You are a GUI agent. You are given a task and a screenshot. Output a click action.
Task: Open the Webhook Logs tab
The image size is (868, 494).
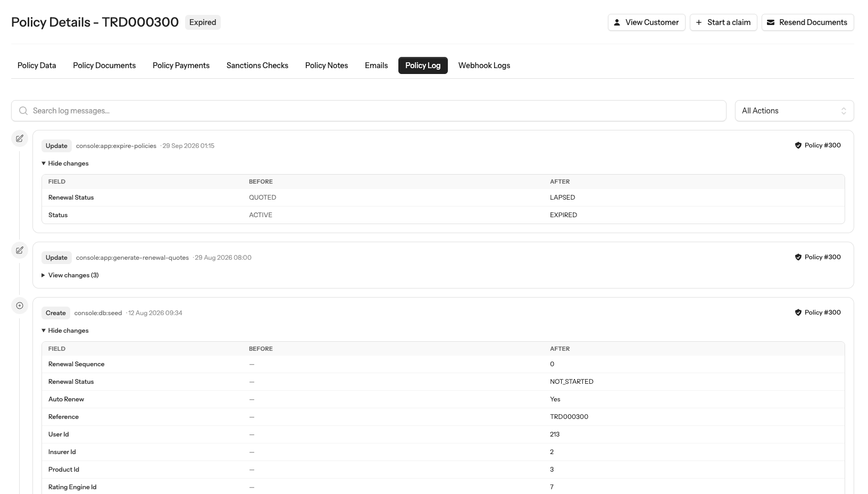(484, 65)
